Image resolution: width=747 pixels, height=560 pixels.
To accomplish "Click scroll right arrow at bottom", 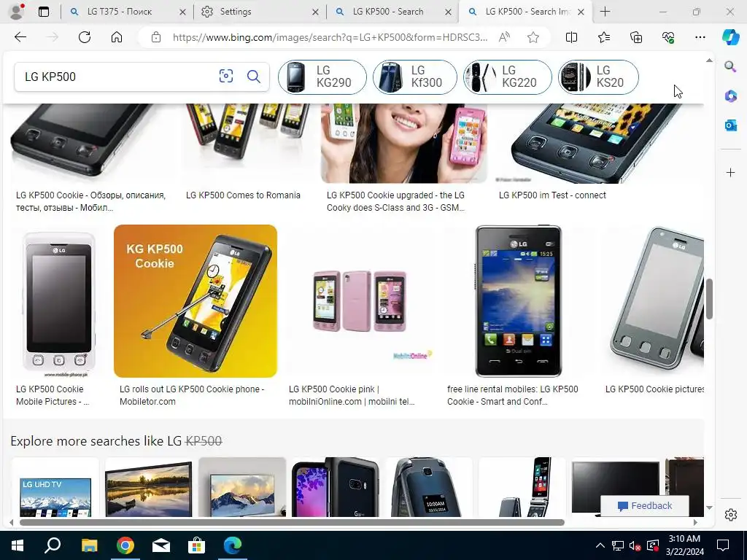I will 695,522.
